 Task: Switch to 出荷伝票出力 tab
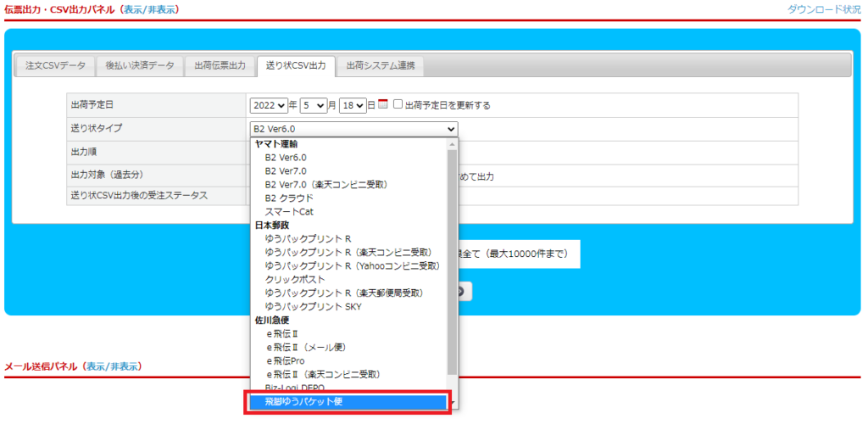click(220, 65)
